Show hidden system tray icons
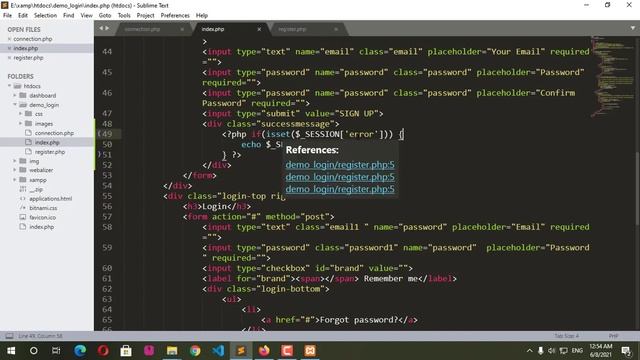This screenshot has width=640, height=360. pyautogui.click(x=529, y=351)
